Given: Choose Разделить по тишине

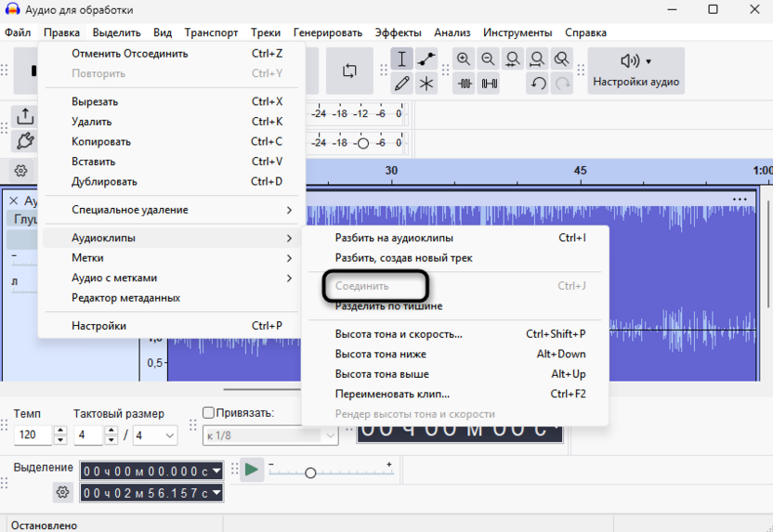Looking at the screenshot, I should [x=455, y=306].
